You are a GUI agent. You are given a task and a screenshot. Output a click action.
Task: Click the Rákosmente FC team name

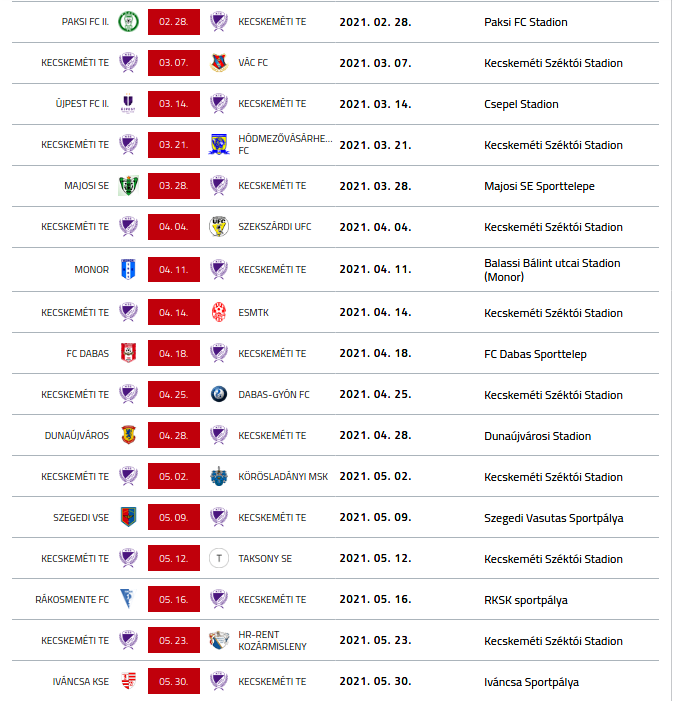(72, 600)
